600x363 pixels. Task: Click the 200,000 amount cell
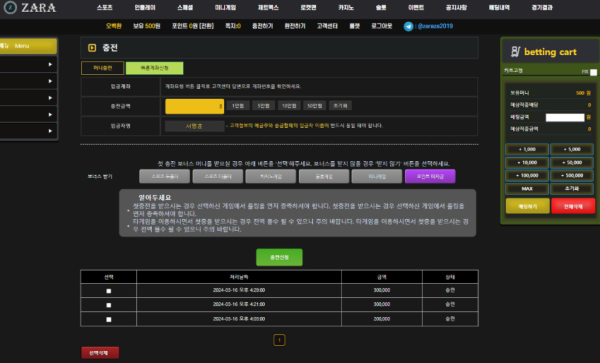pos(382,319)
